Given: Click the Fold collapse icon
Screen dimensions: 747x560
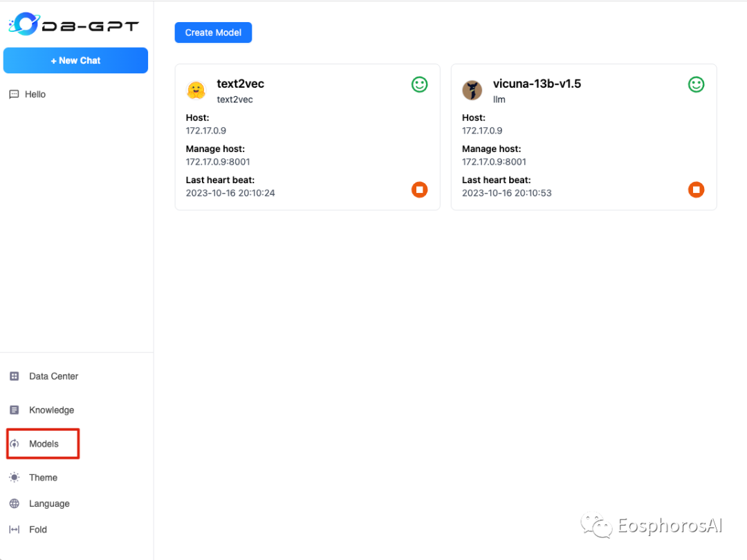Looking at the screenshot, I should click(15, 530).
